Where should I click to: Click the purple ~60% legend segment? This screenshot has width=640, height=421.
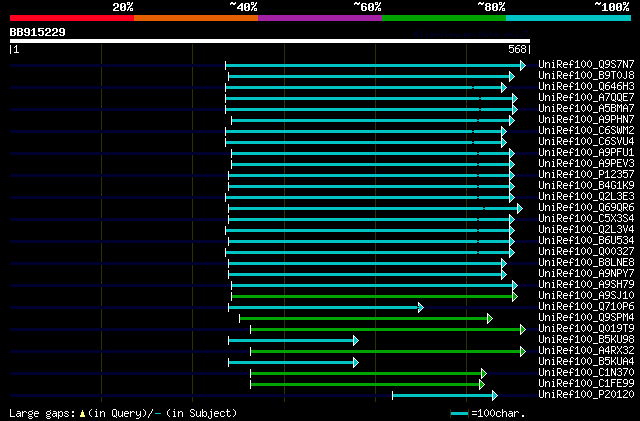coord(320,18)
